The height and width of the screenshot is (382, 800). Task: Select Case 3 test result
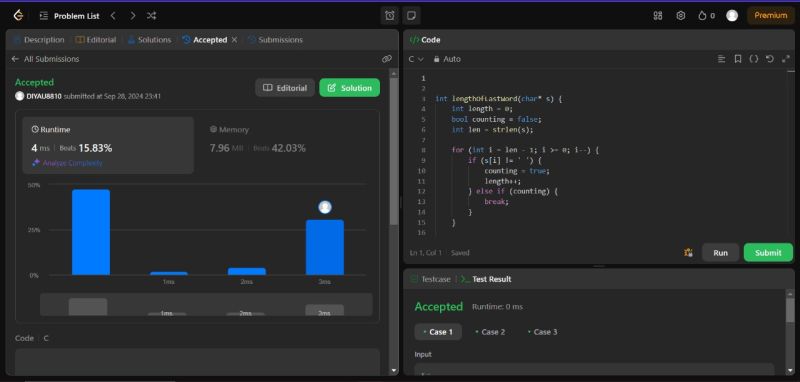(x=542, y=332)
